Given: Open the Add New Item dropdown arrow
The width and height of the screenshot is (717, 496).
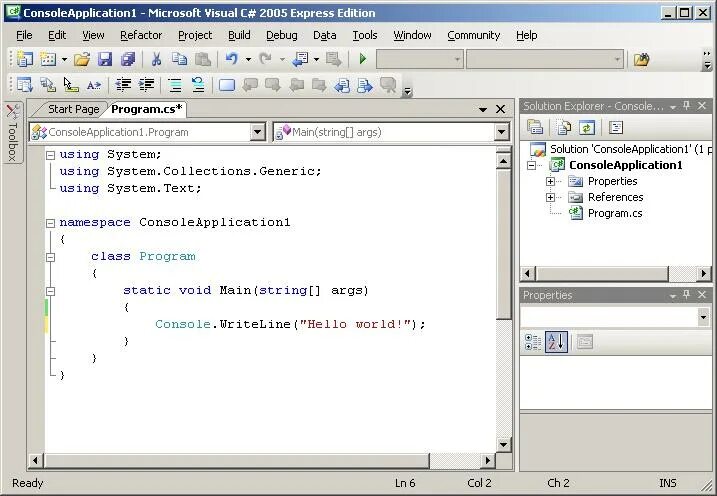Looking at the screenshot, I should 64,59.
